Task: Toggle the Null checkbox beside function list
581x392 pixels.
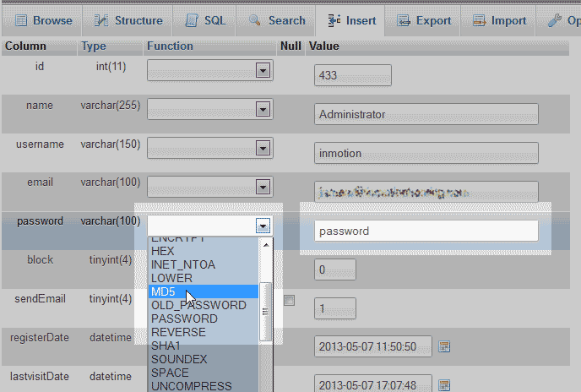Action: (x=290, y=301)
